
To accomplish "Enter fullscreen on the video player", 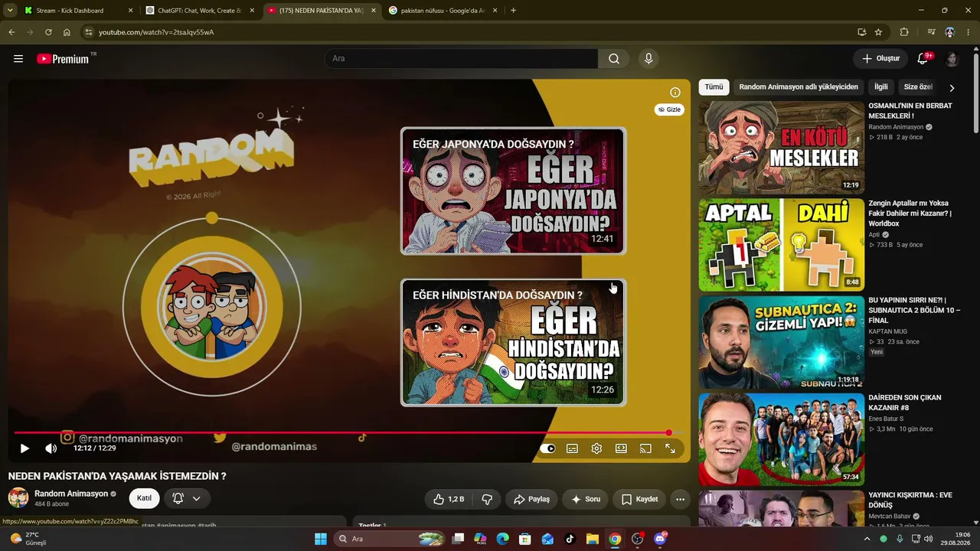I will point(670,448).
